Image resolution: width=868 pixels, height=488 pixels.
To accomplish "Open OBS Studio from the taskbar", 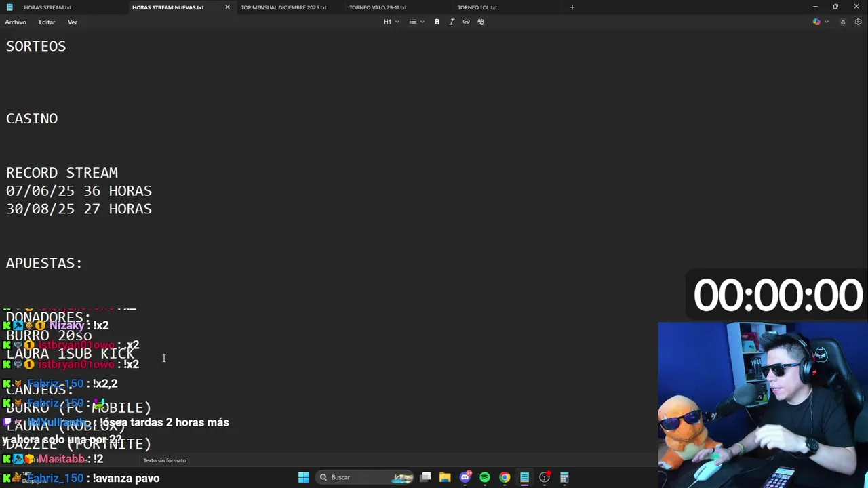I will point(545,477).
